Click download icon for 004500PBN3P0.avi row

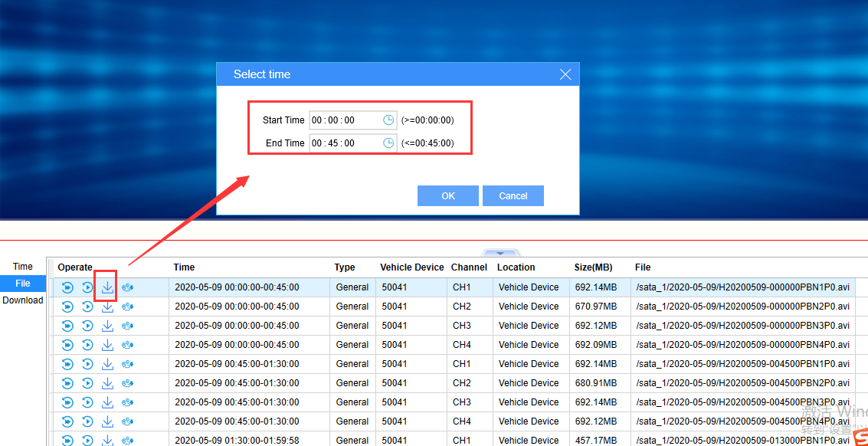pos(107,402)
